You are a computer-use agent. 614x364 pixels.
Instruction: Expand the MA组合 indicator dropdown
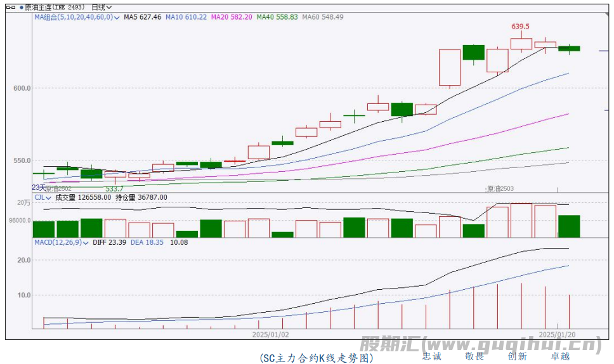pyautogui.click(x=117, y=18)
